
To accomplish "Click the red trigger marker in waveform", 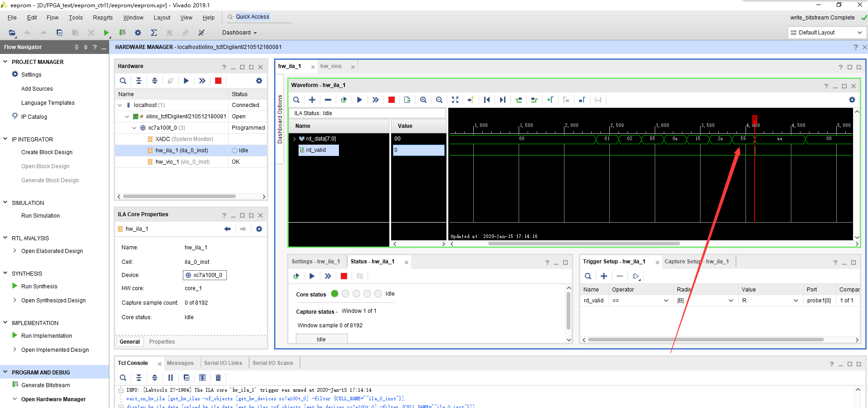I will tap(755, 119).
